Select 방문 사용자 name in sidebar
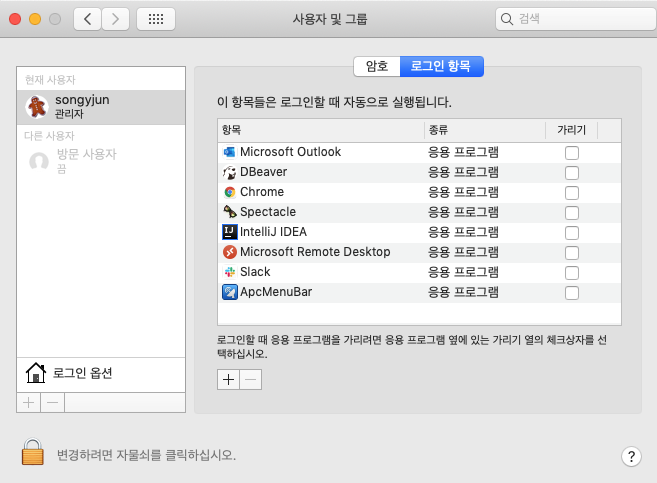657x483 pixels. (87, 154)
